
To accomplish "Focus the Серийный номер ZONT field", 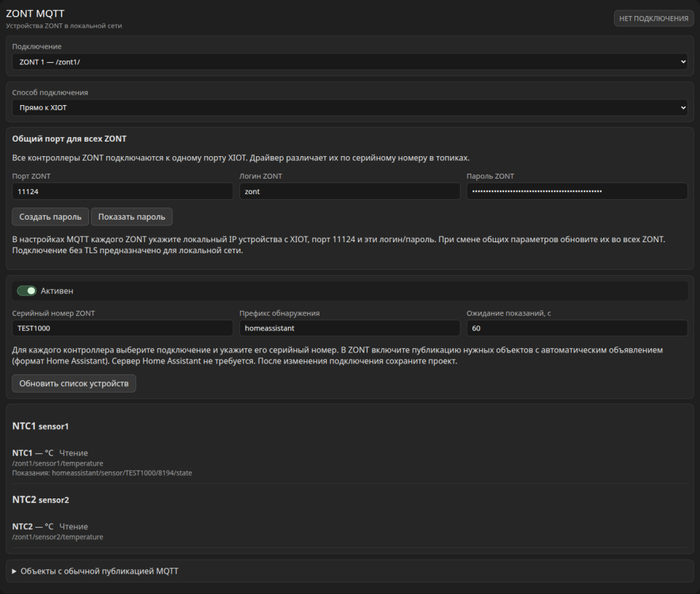I will click(122, 328).
